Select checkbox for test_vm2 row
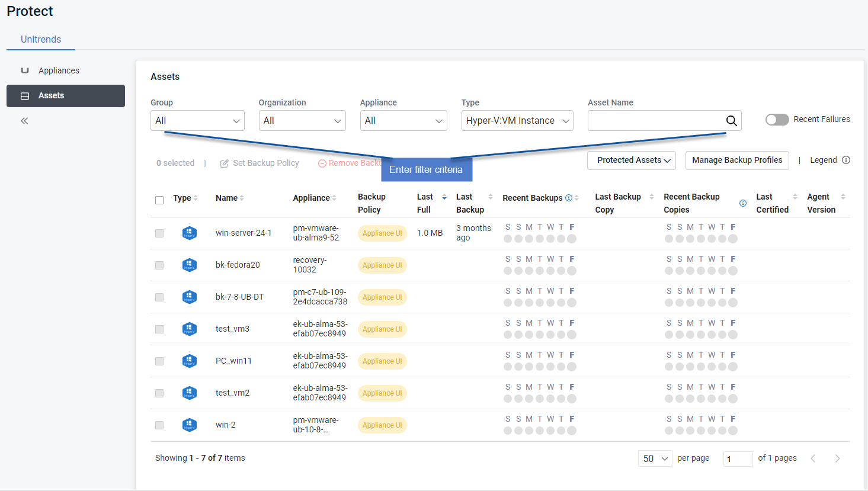 pos(159,393)
